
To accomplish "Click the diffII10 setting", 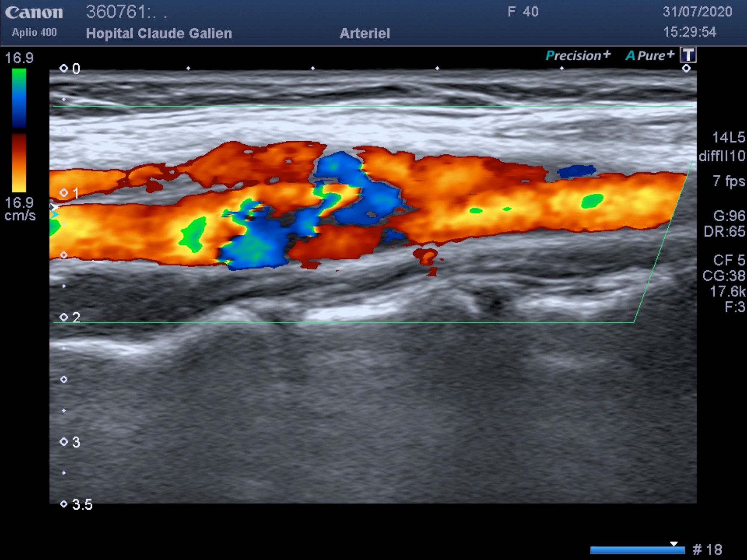I will [722, 156].
